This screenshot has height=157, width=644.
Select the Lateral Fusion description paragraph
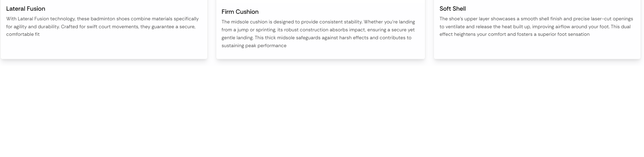click(x=102, y=27)
